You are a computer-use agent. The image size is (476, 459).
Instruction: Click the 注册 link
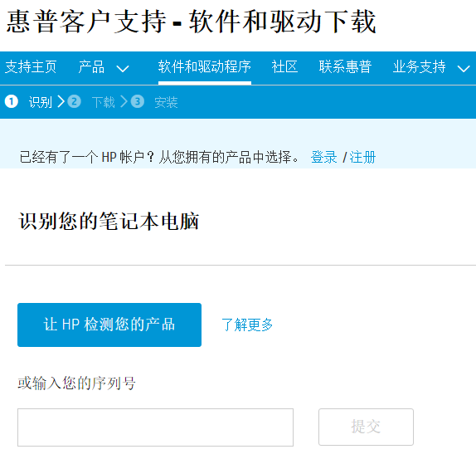pyautogui.click(x=362, y=158)
